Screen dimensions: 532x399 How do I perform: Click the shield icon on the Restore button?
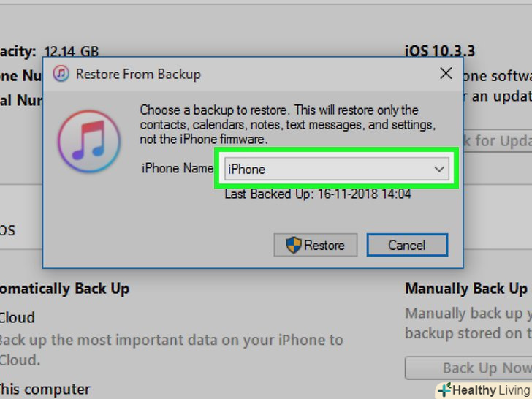coord(294,245)
